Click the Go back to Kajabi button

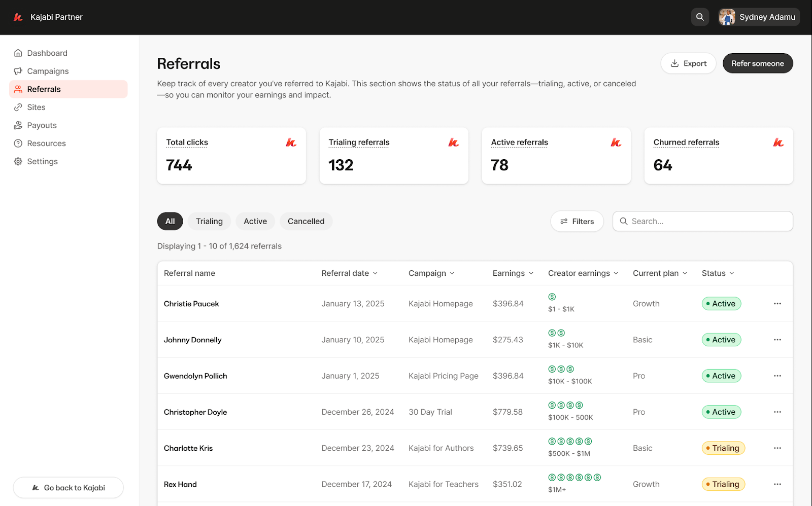69,488
